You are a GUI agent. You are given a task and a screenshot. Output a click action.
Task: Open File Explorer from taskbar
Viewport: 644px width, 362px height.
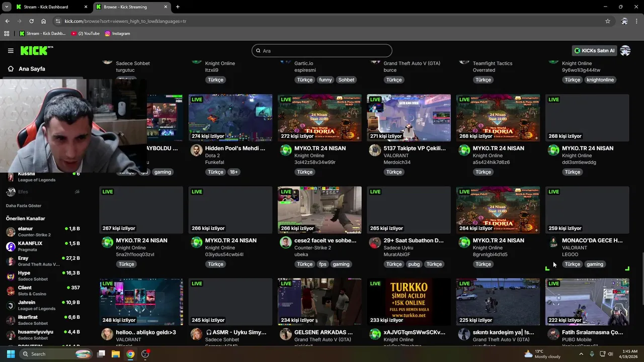click(x=116, y=354)
